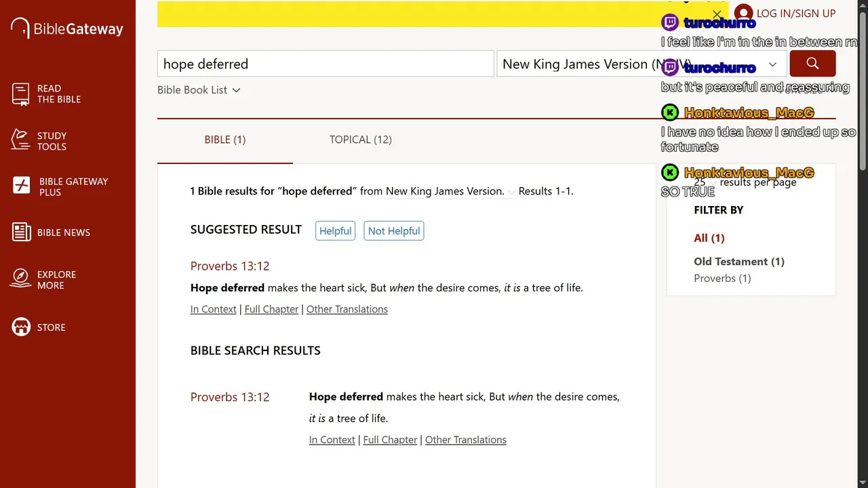Open the Read the Bible book icon
Screen dimensions: 868x488
click(x=20, y=94)
